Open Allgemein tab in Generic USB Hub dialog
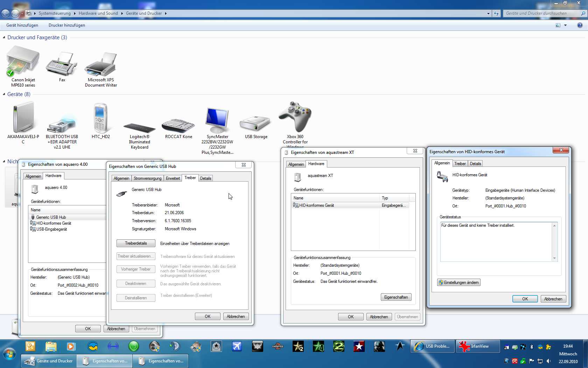Image resolution: width=588 pixels, height=368 pixels. point(121,178)
